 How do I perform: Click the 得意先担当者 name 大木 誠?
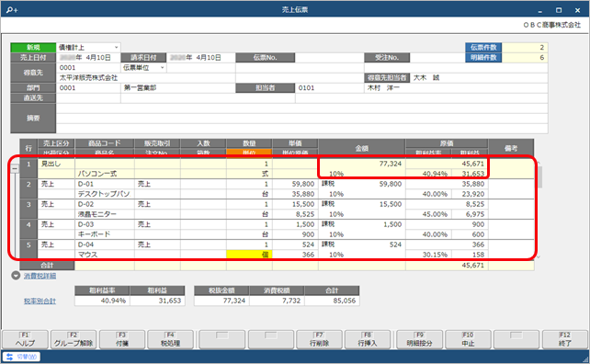click(x=426, y=78)
